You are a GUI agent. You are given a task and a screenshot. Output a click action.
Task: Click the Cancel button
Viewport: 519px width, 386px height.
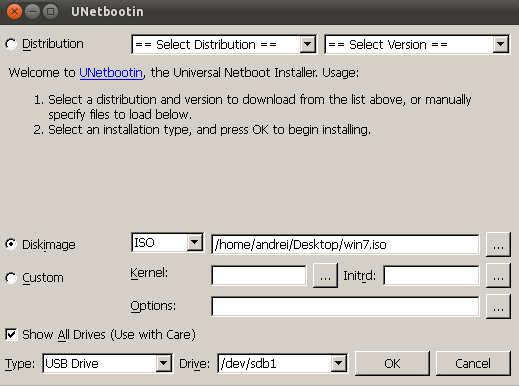(473, 363)
